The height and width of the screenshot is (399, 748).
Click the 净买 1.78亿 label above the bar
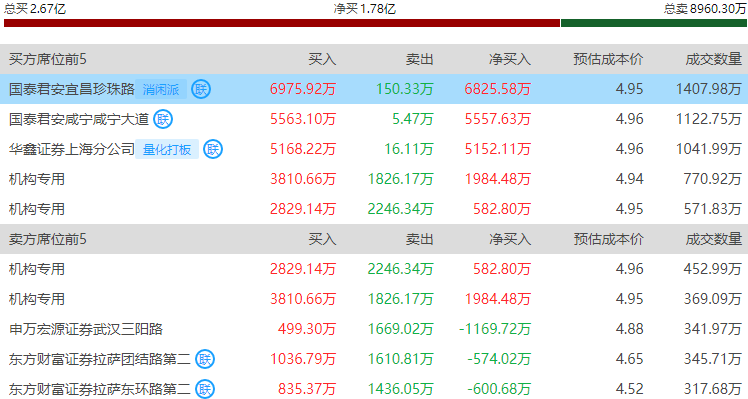coord(365,9)
